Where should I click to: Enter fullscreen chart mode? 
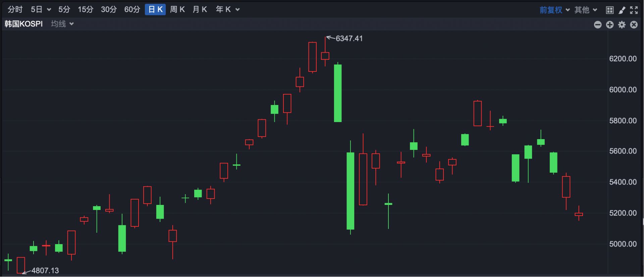click(634, 10)
